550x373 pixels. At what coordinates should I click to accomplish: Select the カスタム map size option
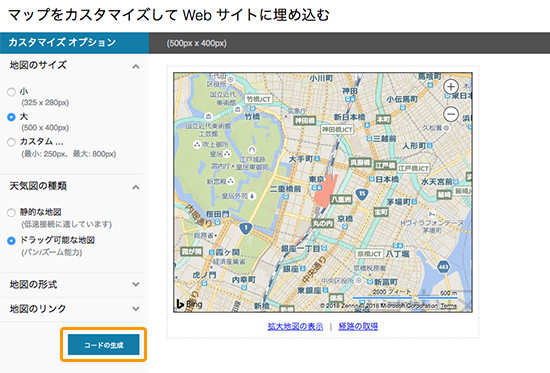(11, 142)
